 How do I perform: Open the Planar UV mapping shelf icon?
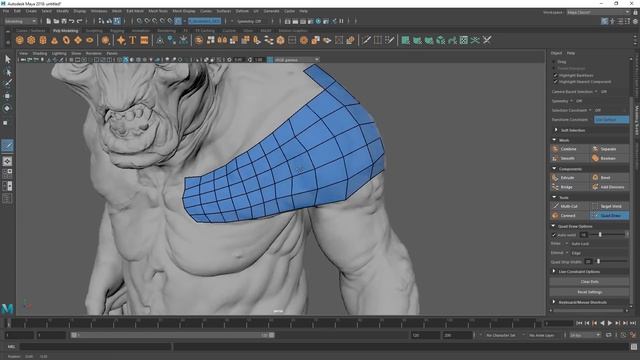(405, 40)
